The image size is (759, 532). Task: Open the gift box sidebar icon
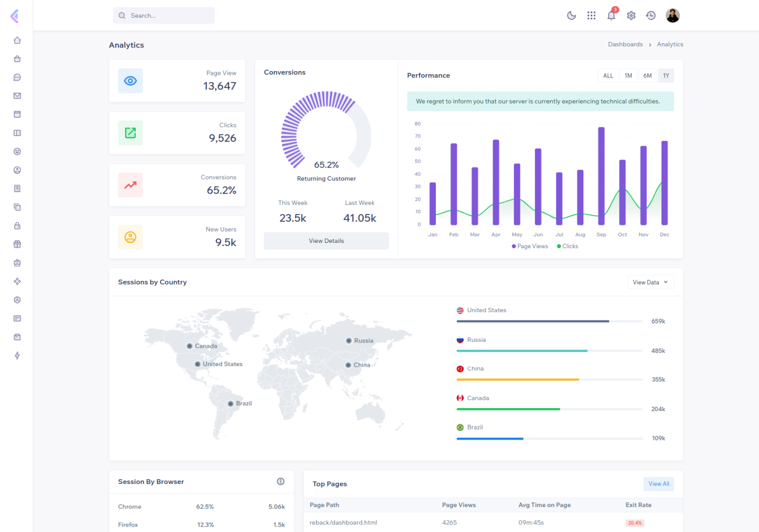pyautogui.click(x=17, y=244)
